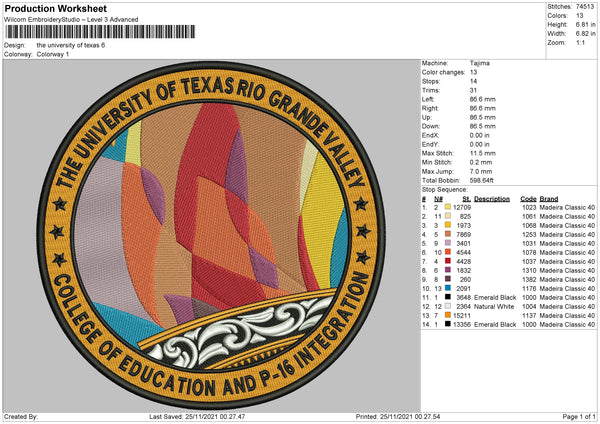Select the tan swatch next to 7869
The image size is (600, 424).
click(x=448, y=234)
